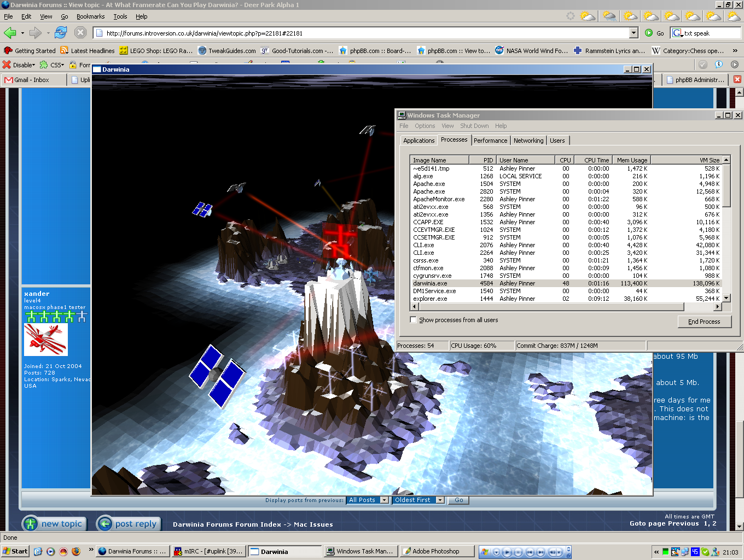Viewport: 744px width, 560px height.
Task: Click the Stop loading icon
Action: coord(80,33)
